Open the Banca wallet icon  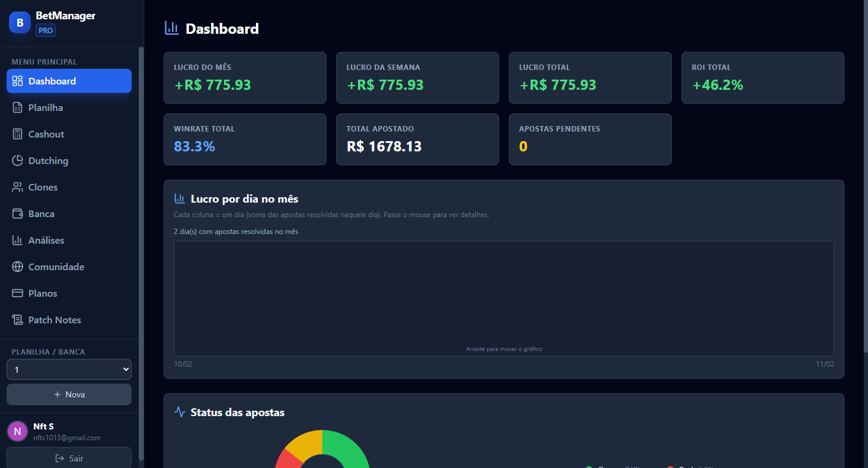tap(18, 213)
